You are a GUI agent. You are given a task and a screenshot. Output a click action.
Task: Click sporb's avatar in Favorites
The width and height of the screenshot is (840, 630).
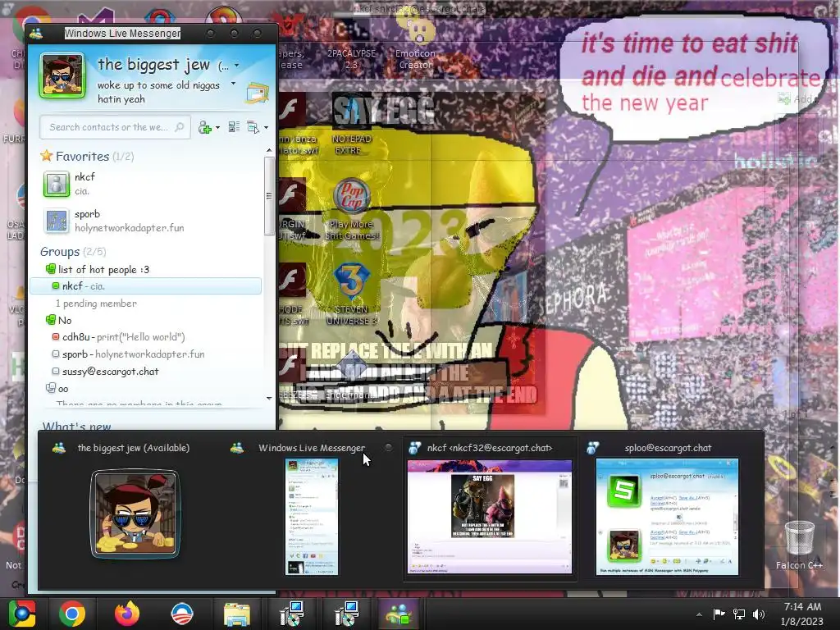click(x=57, y=221)
